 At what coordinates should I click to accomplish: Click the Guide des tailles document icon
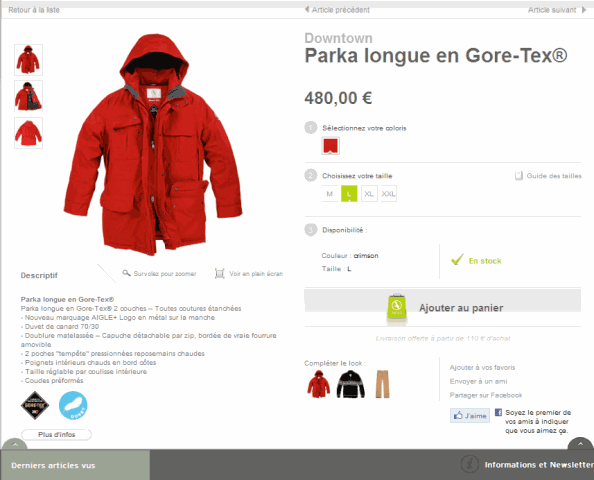519,176
